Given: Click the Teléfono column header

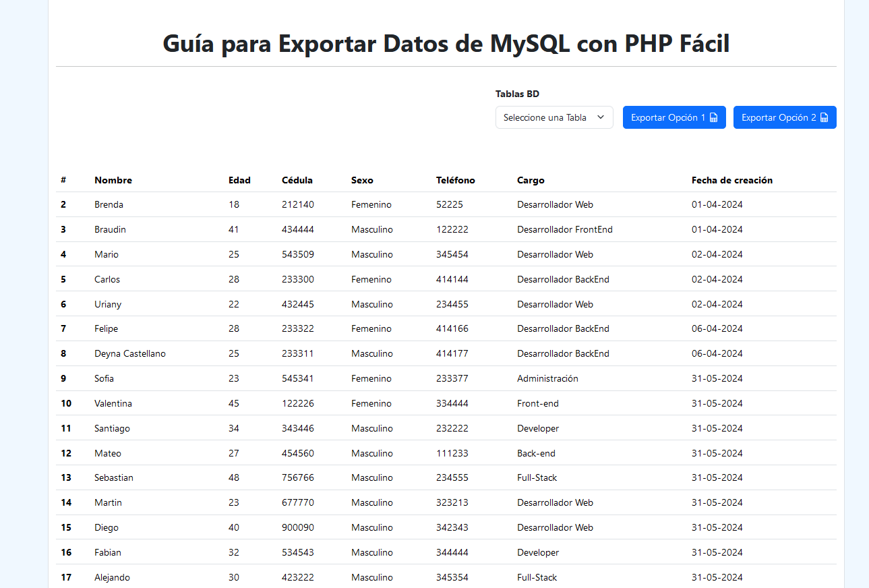Looking at the screenshot, I should coord(456,180).
